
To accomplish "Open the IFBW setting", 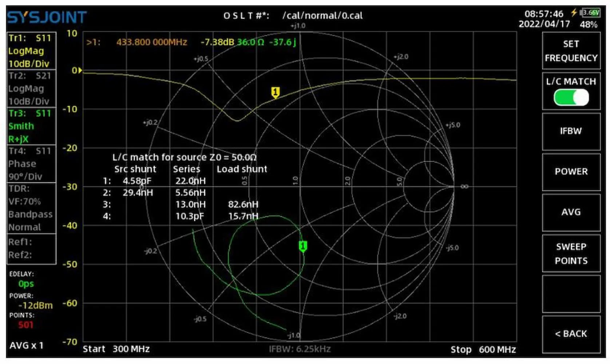I will tap(571, 131).
